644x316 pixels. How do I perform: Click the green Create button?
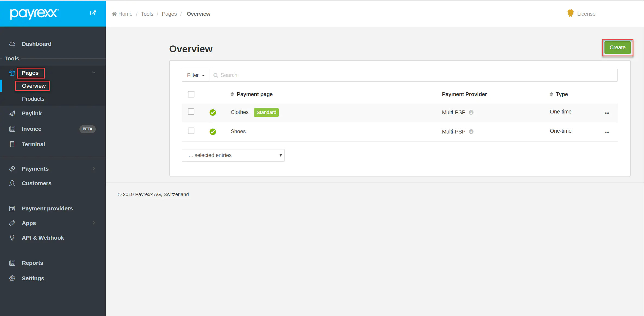617,48
